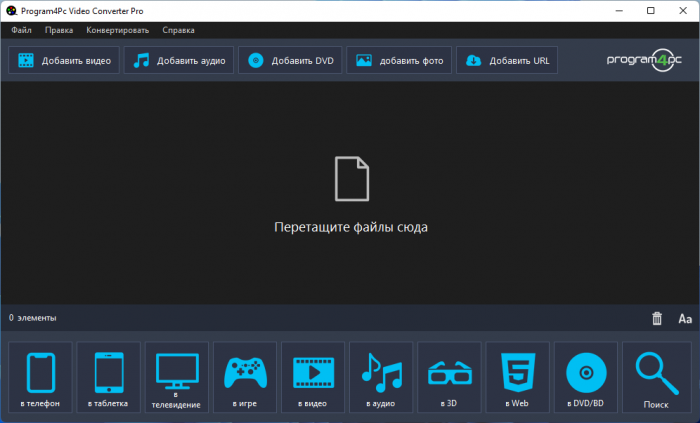Choose the в телевидение TV output icon
Image resolution: width=700 pixels, height=423 pixels.
click(x=177, y=377)
